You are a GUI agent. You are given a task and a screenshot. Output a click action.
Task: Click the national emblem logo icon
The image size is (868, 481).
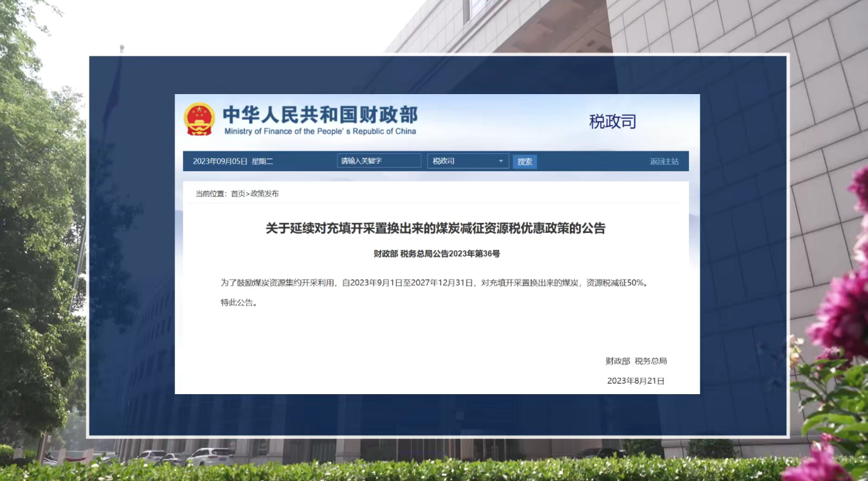[199, 120]
